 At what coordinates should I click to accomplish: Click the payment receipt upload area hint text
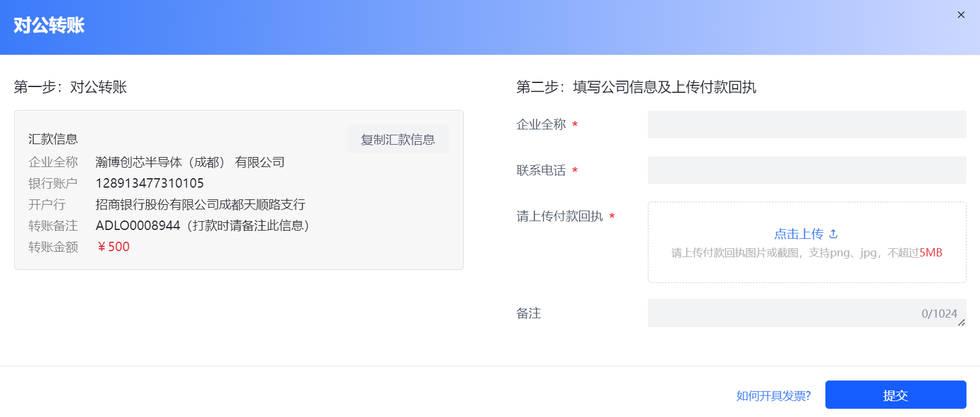[x=807, y=253]
